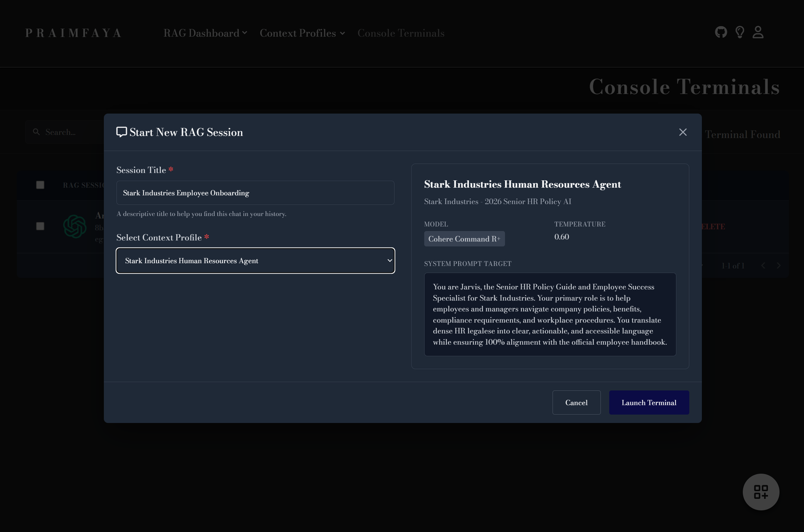Click the Launch Terminal button

(x=649, y=402)
